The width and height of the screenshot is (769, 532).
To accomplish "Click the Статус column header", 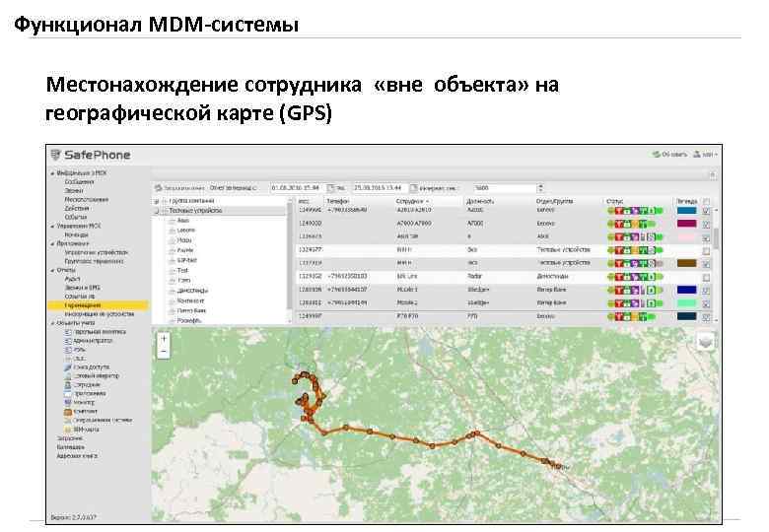I will (614, 201).
